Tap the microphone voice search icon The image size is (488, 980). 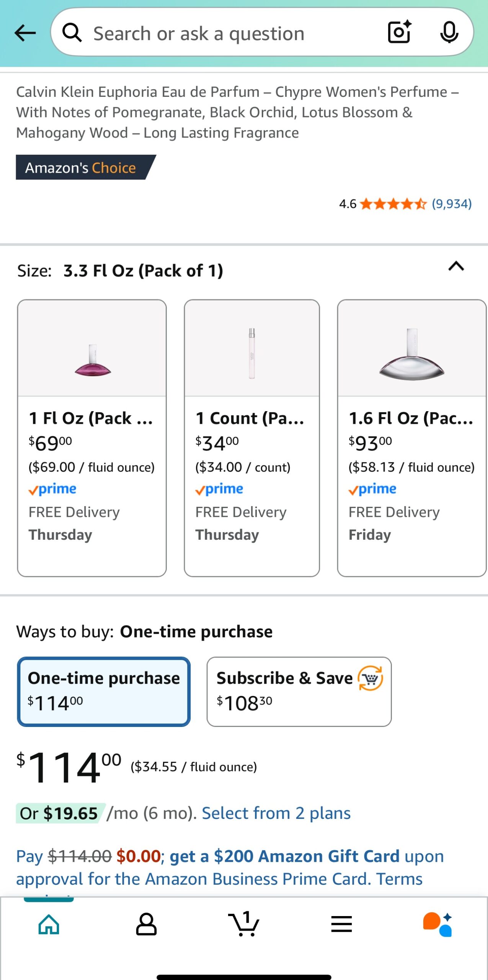(x=449, y=32)
